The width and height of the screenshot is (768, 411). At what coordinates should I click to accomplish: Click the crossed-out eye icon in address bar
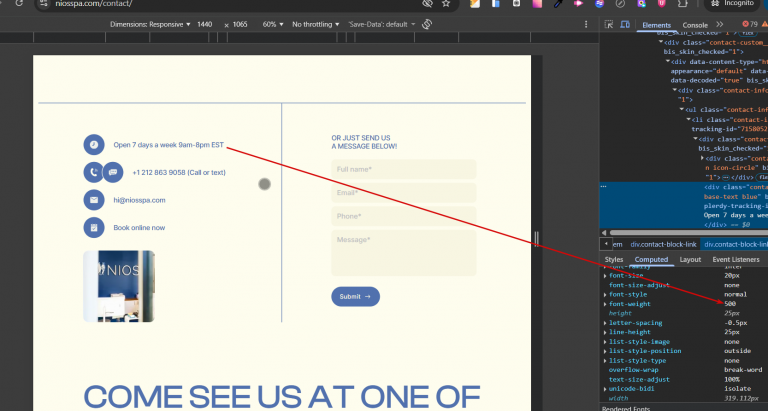click(x=427, y=3)
